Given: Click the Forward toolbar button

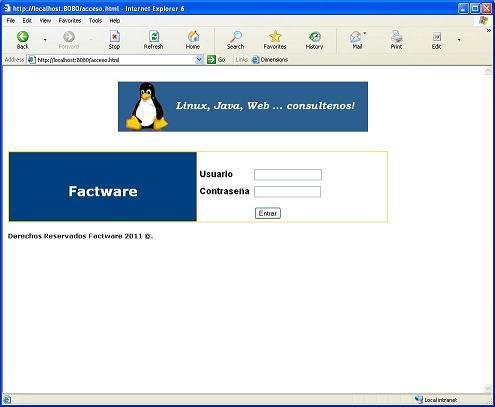Looking at the screenshot, I should [x=69, y=40].
